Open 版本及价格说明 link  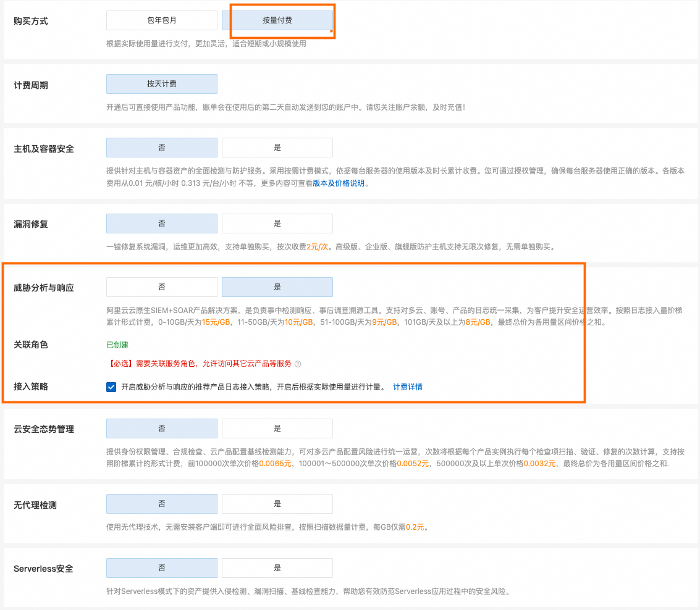tap(339, 183)
